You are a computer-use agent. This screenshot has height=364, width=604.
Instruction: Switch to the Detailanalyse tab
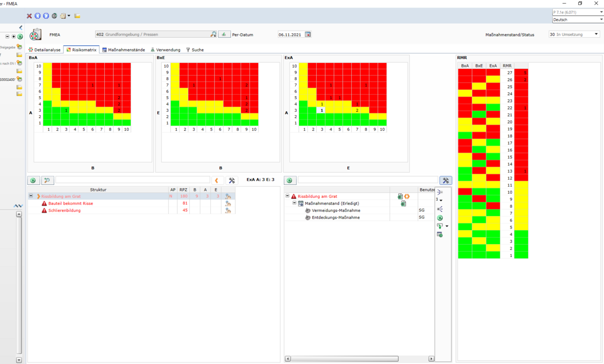point(45,50)
